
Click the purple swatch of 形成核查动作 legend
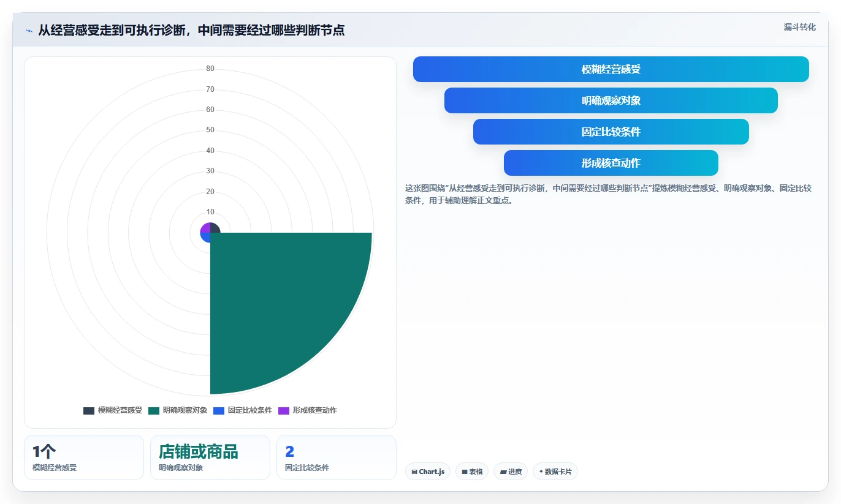pyautogui.click(x=284, y=410)
